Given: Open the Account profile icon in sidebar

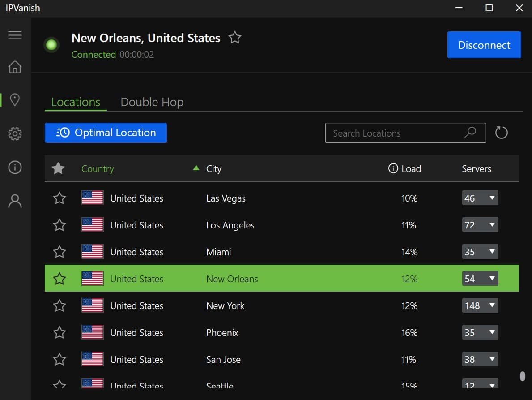Looking at the screenshot, I should (15, 201).
